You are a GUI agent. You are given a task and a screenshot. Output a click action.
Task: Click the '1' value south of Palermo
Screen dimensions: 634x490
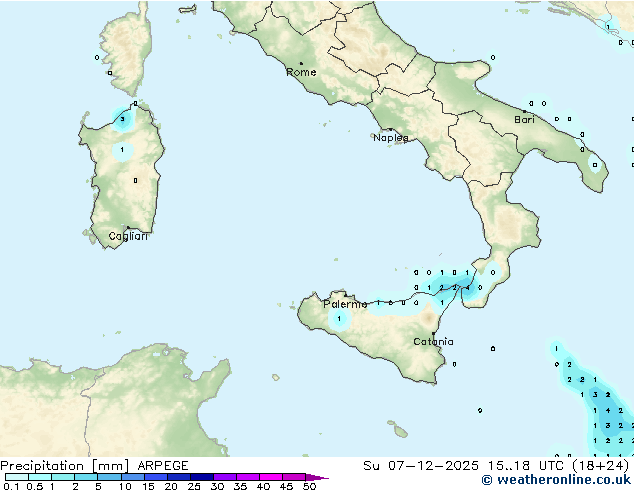[x=339, y=319]
